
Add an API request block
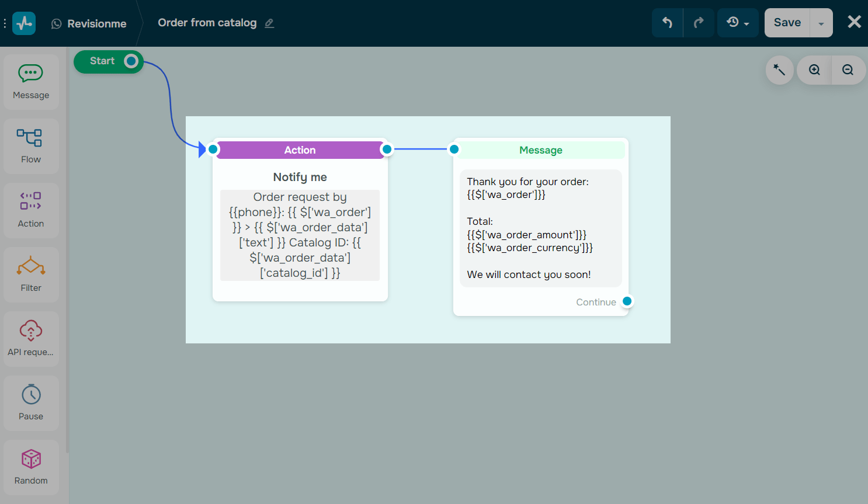(31, 339)
